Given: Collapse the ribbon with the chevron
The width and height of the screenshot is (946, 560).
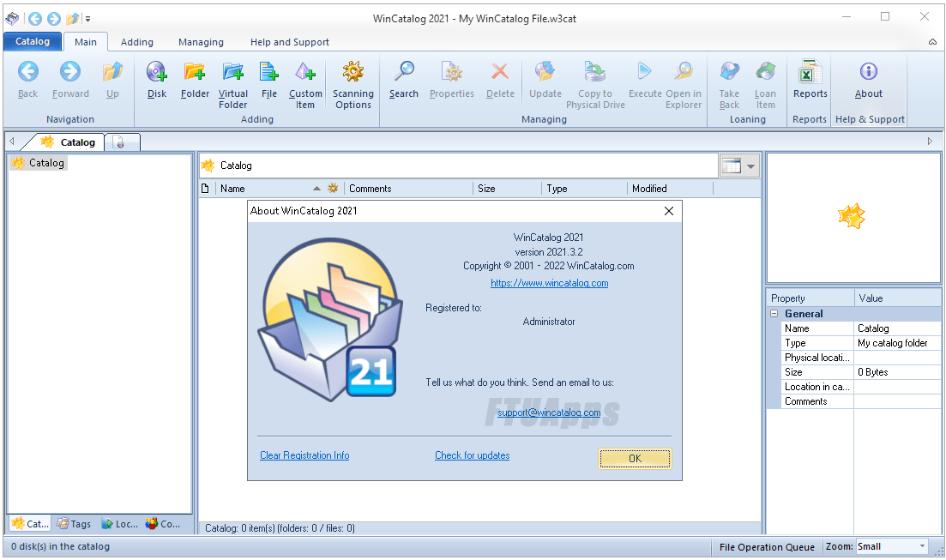Looking at the screenshot, I should [932, 42].
